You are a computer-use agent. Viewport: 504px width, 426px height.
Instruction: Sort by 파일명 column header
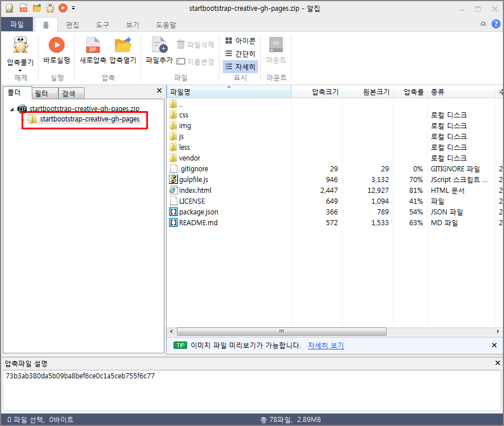point(229,92)
